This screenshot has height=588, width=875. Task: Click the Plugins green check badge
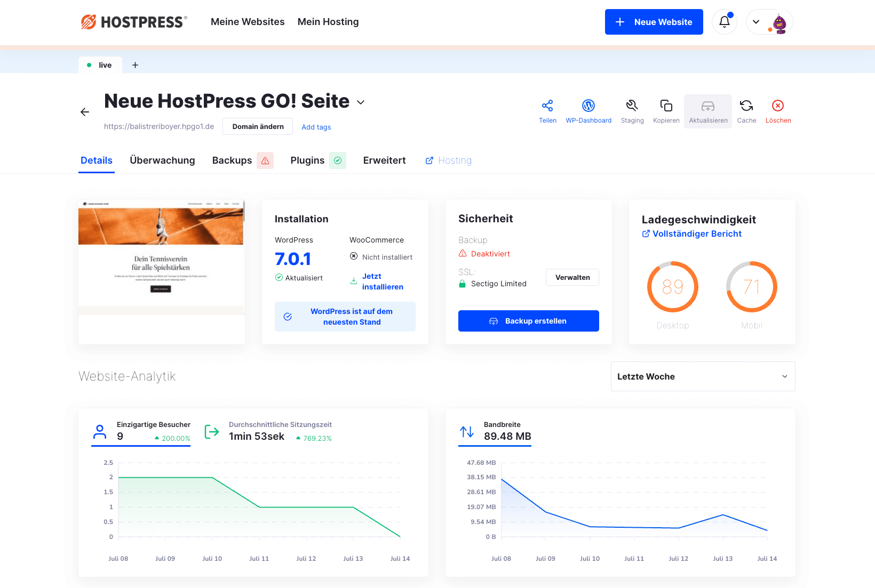click(x=338, y=160)
